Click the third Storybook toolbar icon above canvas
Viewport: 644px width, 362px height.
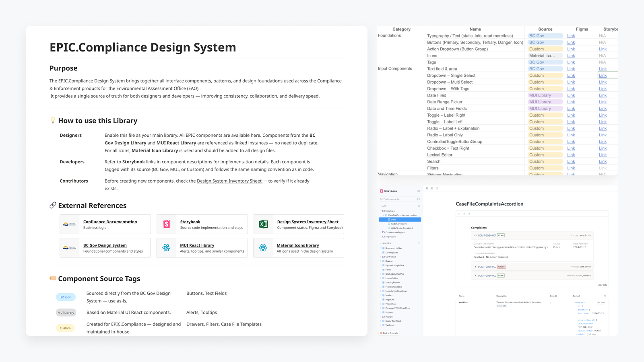click(x=437, y=188)
